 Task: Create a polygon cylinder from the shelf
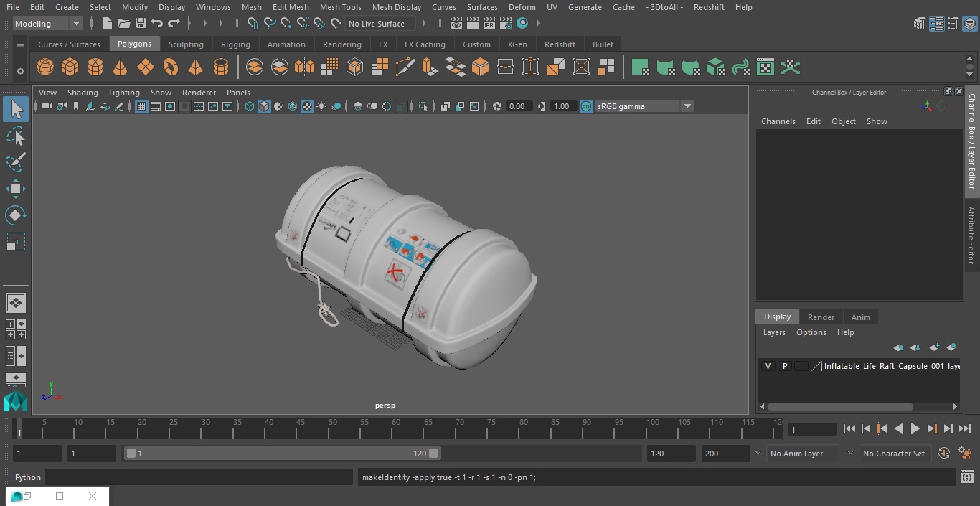point(95,67)
